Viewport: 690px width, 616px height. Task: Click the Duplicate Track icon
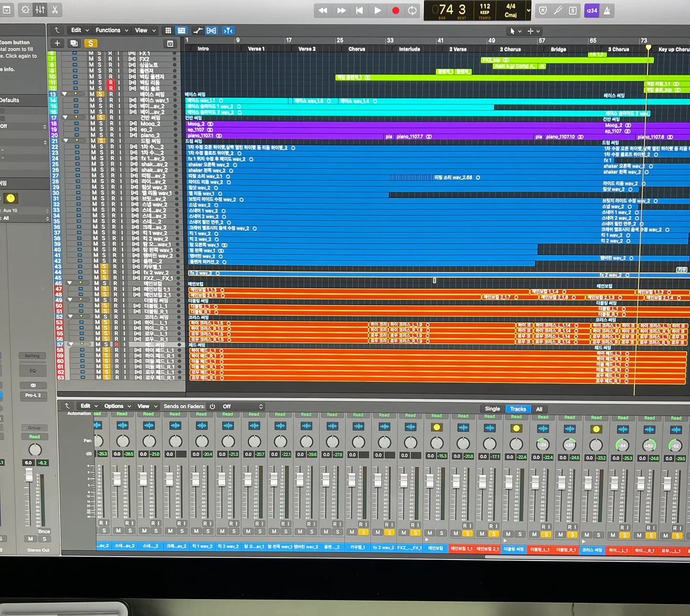pyautogui.click(x=74, y=43)
